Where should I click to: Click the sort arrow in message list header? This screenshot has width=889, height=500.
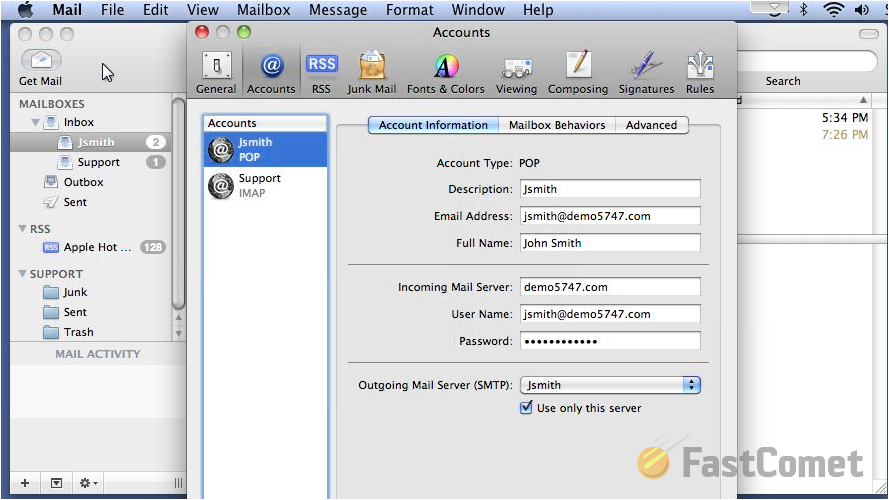(863, 100)
